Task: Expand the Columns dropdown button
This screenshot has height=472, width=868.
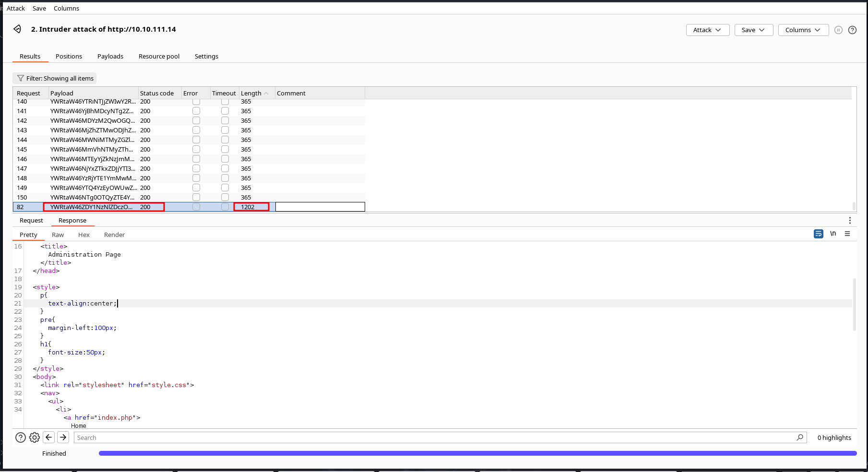Action: (x=803, y=30)
